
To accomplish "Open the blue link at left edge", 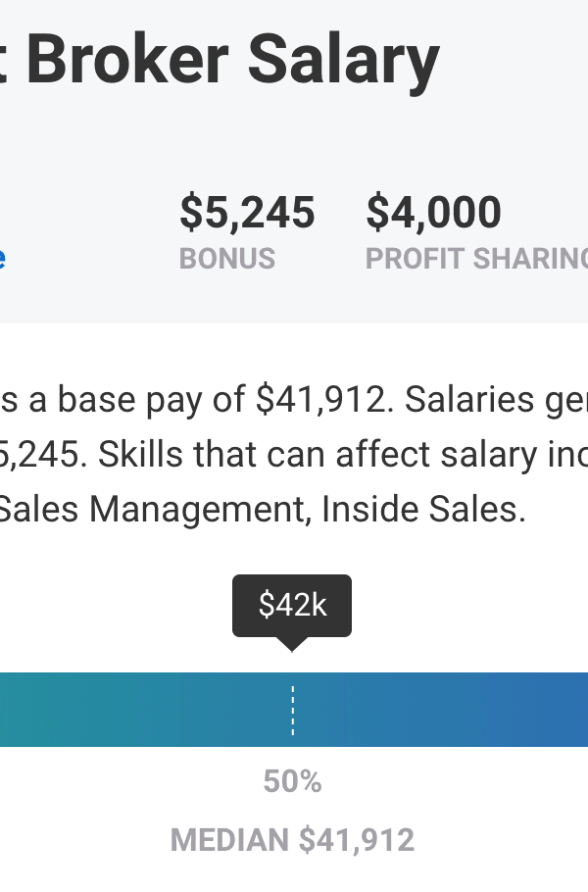I will (3, 257).
